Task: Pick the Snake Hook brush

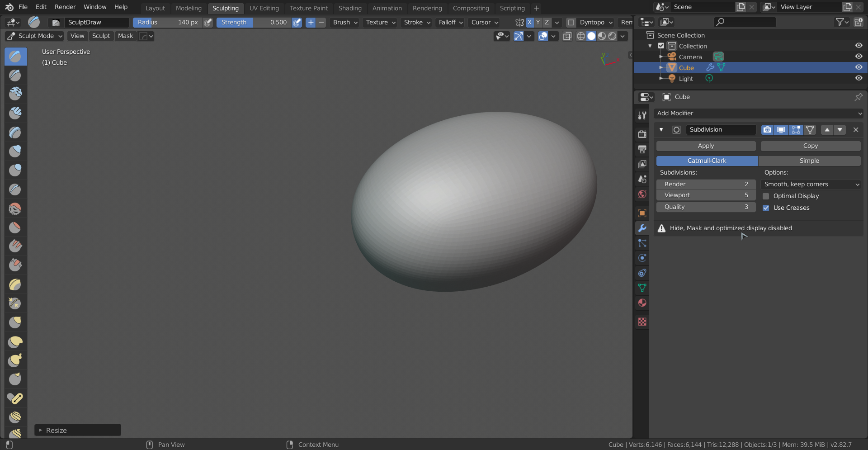Action: point(15,360)
